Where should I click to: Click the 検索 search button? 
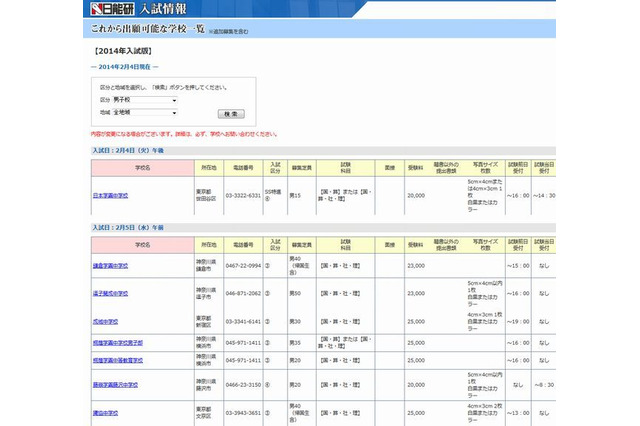[231, 114]
